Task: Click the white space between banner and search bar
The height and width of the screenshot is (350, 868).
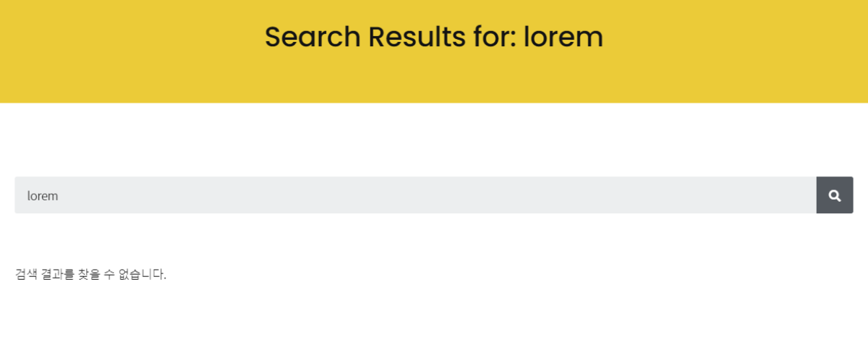Action: 434,141
